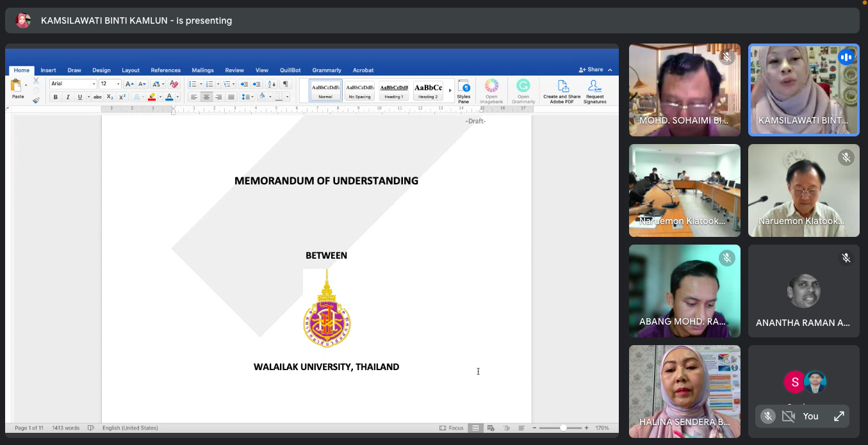
Task: Click the Request Signatures icon
Action: pos(594,90)
